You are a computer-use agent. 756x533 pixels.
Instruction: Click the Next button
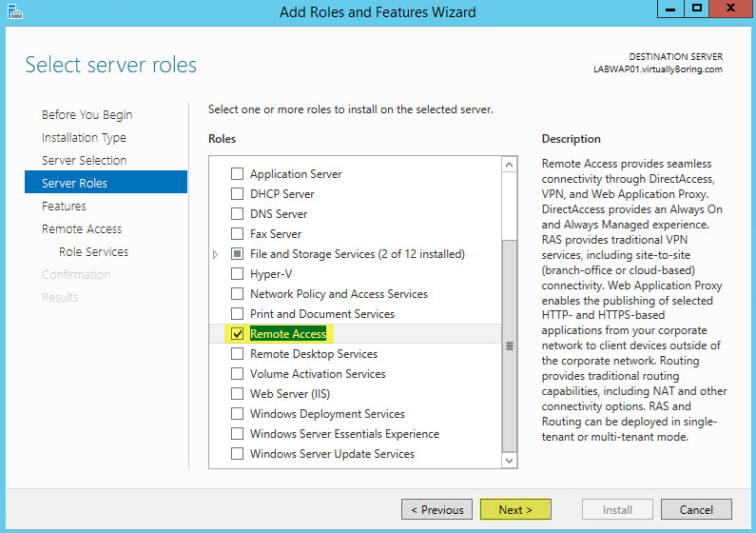pyautogui.click(x=515, y=509)
